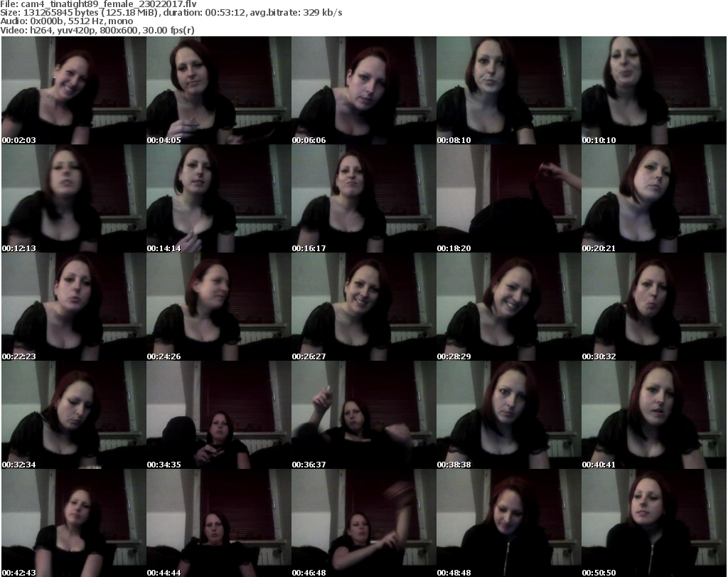
Task: Click the file name line ending in .flv
Action: [98, 4]
